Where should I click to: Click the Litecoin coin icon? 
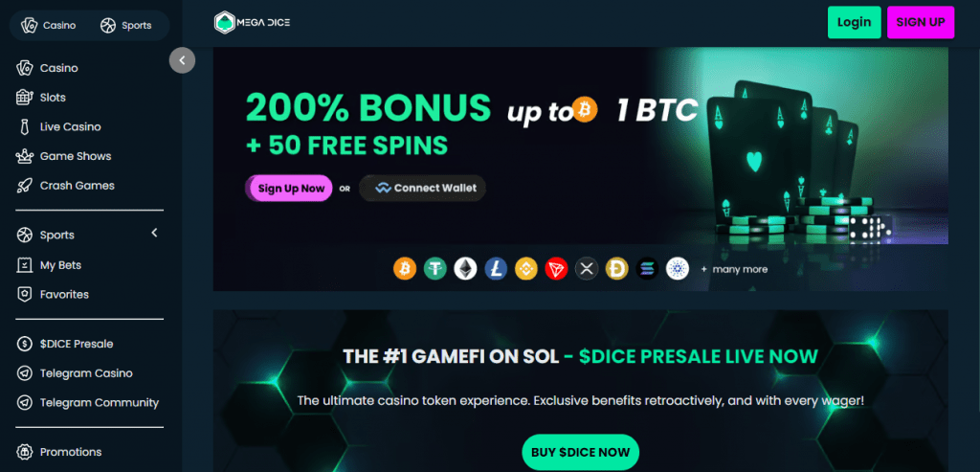pos(496,269)
